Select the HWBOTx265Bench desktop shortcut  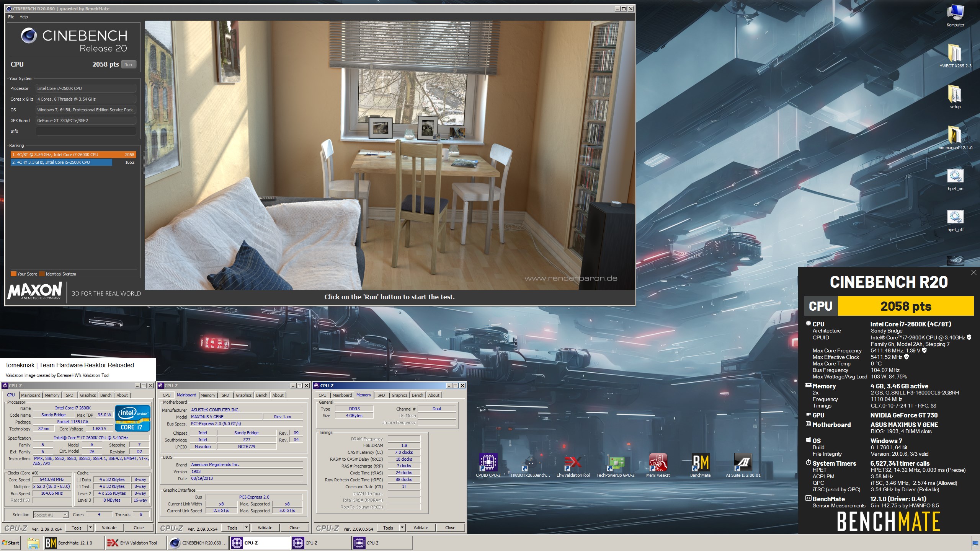tap(531, 465)
